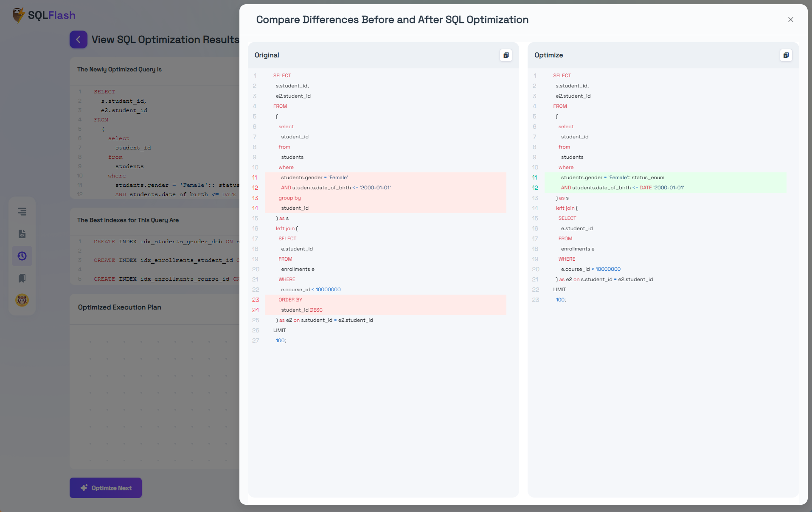Click the Original panel heading
Viewport: 812px width, 512px height.
pos(267,55)
